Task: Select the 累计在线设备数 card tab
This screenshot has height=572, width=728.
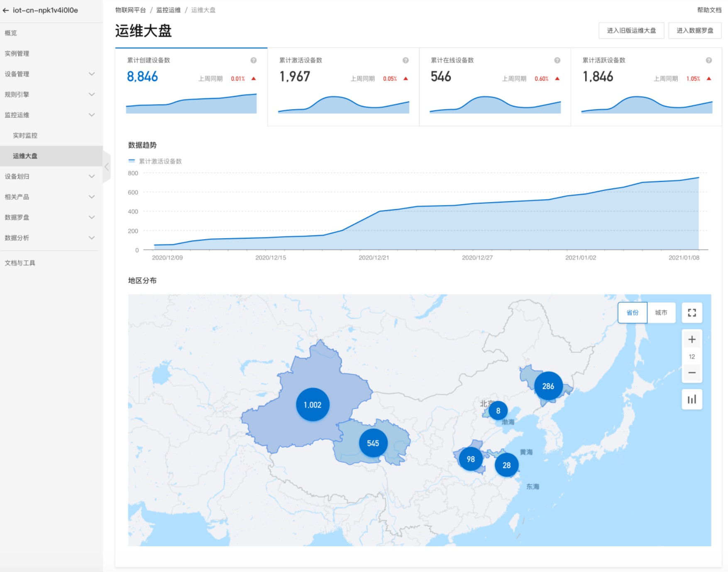Action: coord(495,87)
